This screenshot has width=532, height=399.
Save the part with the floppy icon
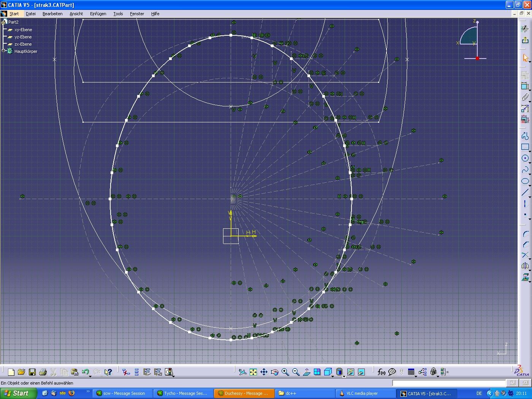[x=32, y=372]
